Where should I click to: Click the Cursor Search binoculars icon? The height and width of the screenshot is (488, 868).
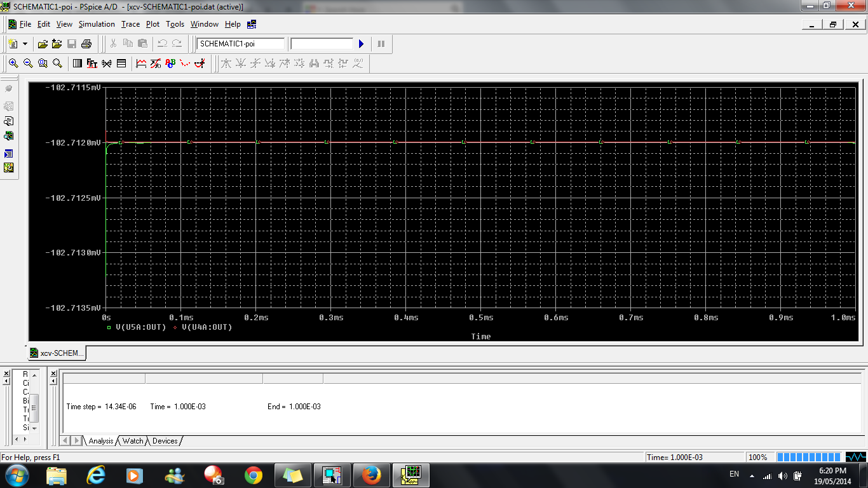point(314,64)
